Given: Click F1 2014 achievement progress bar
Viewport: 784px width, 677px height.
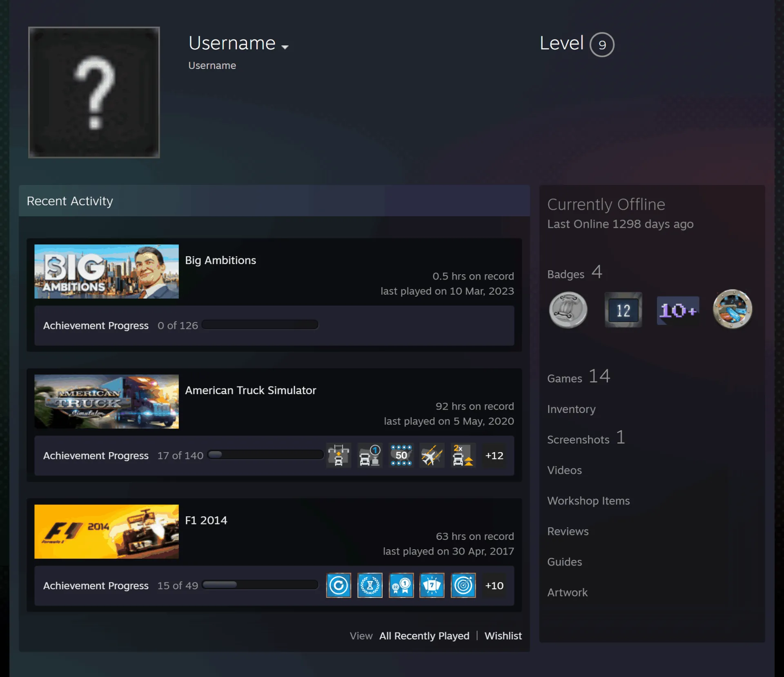Looking at the screenshot, I should point(260,585).
